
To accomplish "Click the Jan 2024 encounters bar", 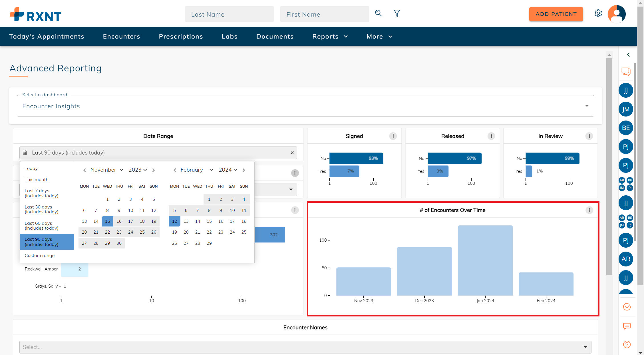I will pos(485,260).
